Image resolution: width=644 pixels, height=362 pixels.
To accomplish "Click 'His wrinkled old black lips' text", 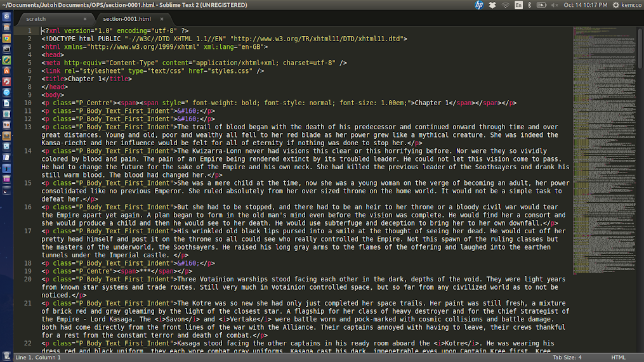I will [228, 231].
